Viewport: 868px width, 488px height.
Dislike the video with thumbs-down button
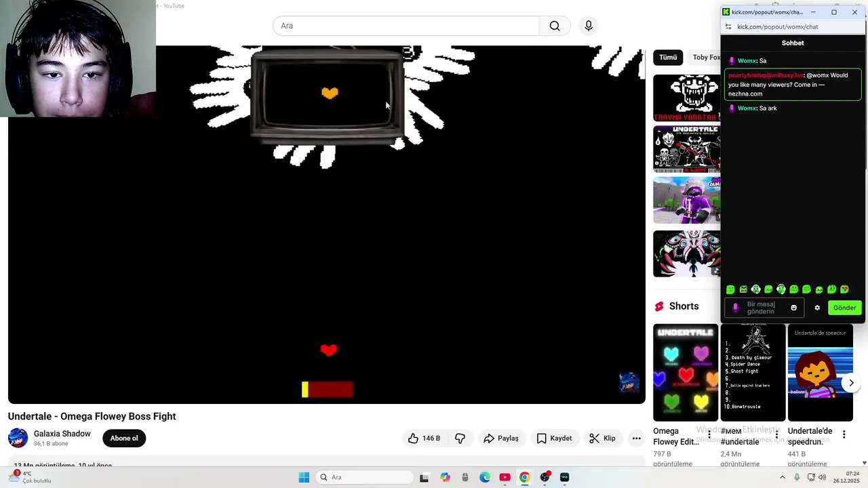[460, 439]
